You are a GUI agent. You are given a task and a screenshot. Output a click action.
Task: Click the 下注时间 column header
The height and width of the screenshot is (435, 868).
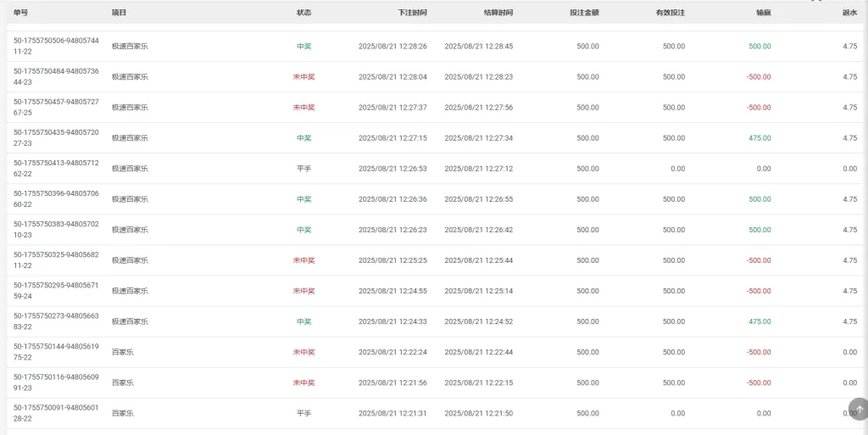(413, 12)
